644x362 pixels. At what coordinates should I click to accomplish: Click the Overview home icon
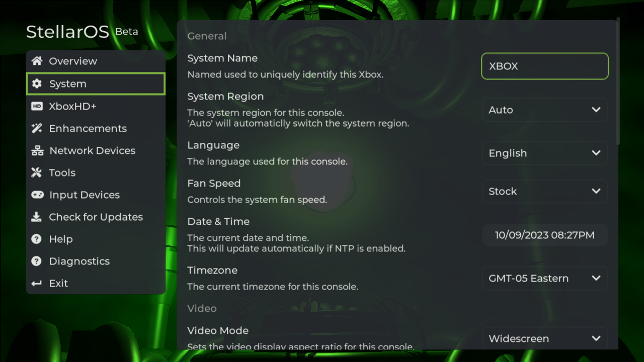37,61
